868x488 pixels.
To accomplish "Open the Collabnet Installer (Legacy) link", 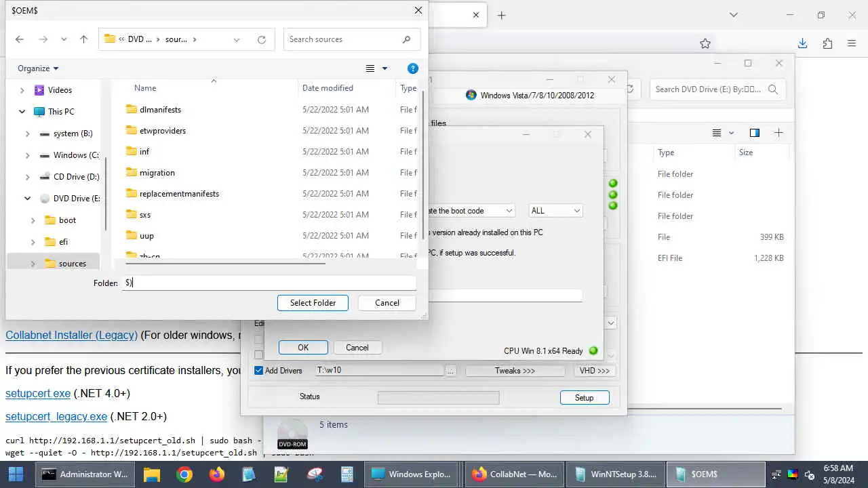I will point(72,335).
